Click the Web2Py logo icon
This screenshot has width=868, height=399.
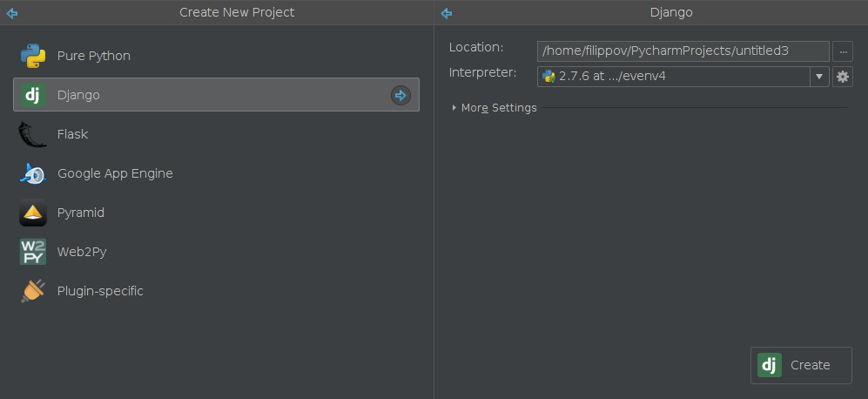click(33, 252)
